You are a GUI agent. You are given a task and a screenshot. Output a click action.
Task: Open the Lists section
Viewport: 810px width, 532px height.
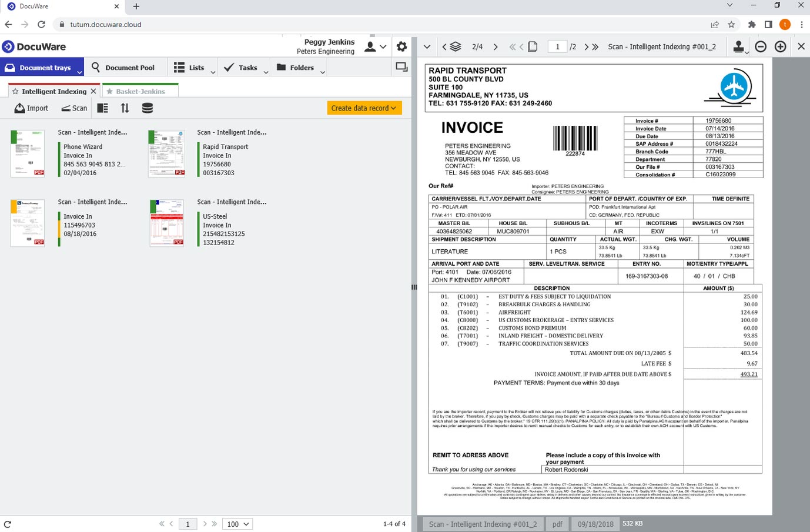pos(189,68)
